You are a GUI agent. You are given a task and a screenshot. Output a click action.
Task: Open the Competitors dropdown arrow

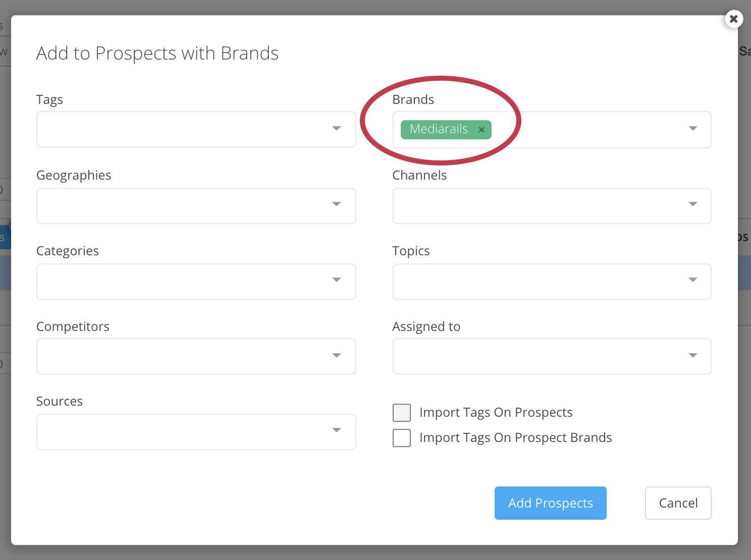(x=337, y=356)
